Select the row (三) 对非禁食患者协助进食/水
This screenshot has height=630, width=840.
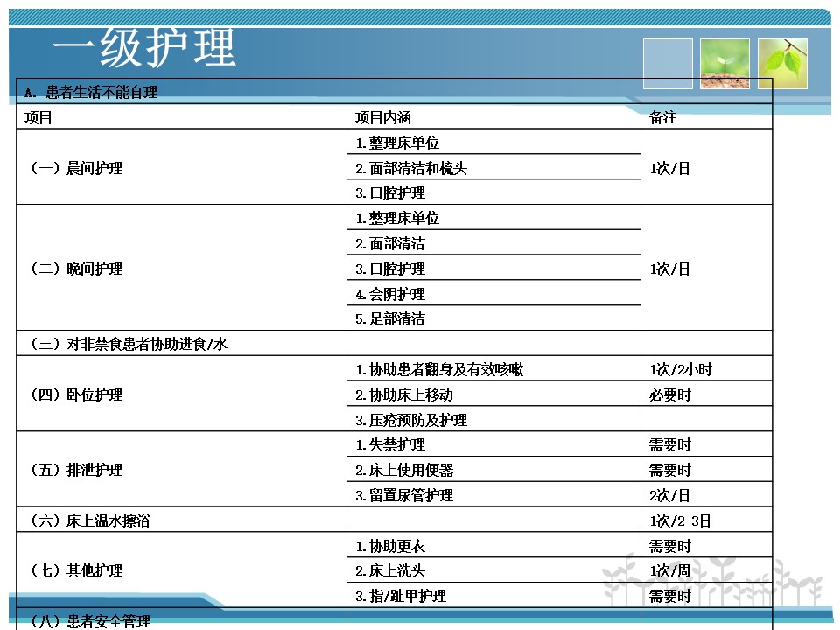tap(395, 343)
